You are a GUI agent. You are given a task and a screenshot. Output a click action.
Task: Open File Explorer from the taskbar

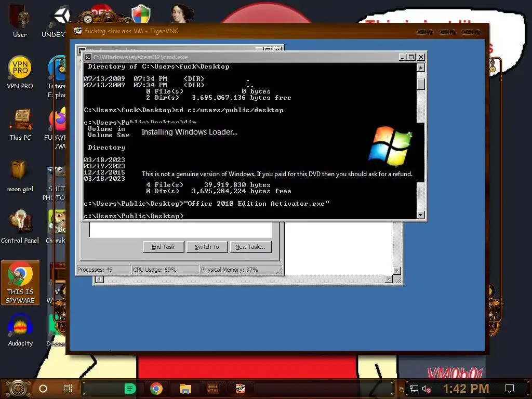(x=185, y=389)
